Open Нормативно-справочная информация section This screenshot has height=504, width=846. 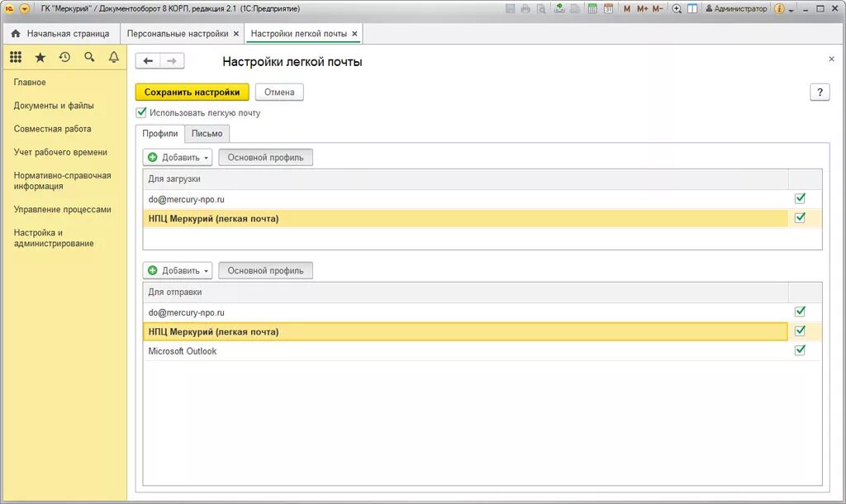click(63, 181)
